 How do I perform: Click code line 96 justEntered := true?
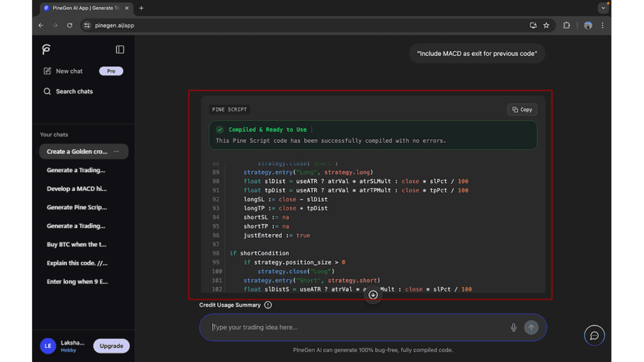pyautogui.click(x=277, y=235)
